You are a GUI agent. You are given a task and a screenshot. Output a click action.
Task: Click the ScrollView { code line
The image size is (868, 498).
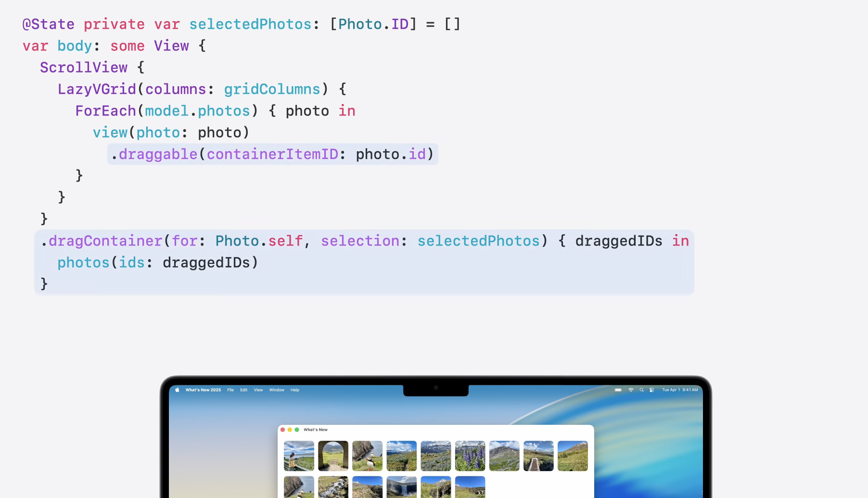point(92,67)
